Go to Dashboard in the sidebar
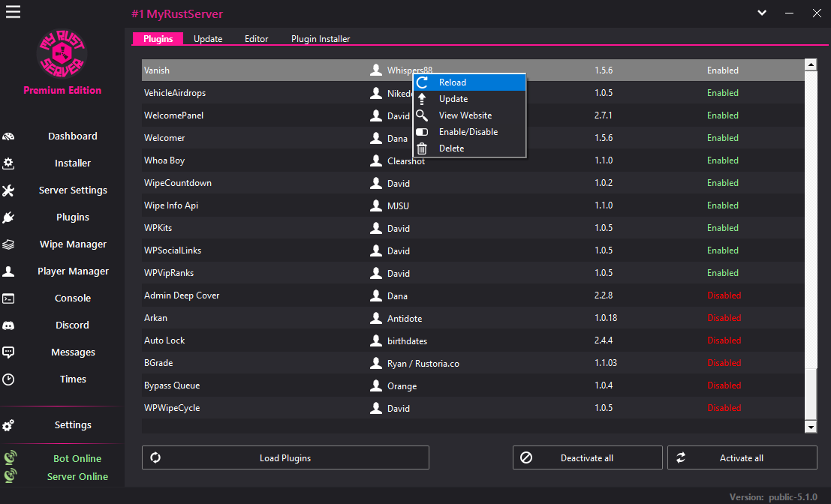This screenshot has width=831, height=504. click(73, 136)
